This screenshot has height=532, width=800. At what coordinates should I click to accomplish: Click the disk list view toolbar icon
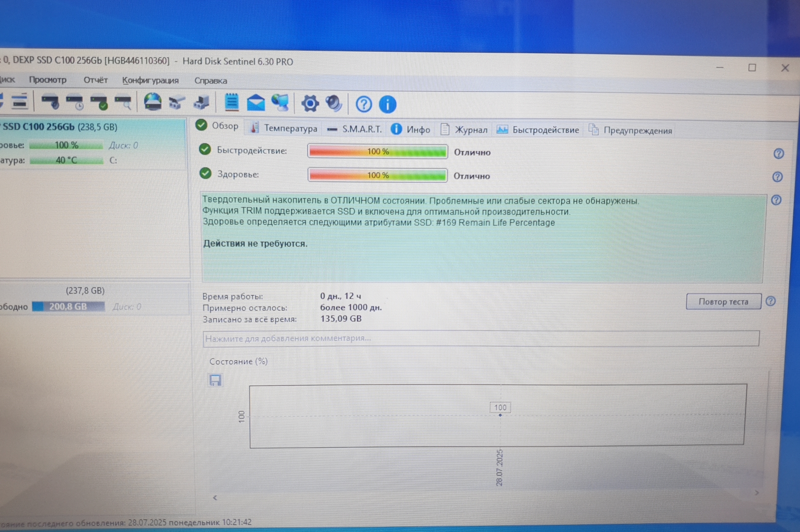pos(19,101)
